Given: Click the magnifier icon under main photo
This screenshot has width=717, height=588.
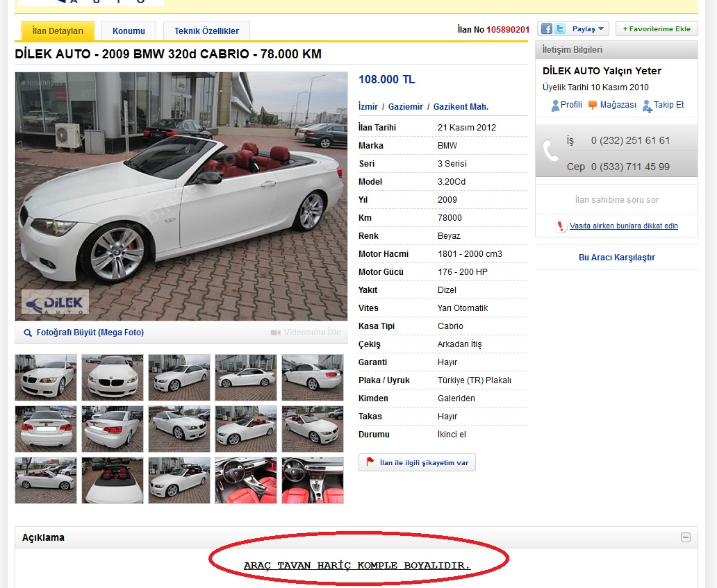Looking at the screenshot, I should coord(28,333).
